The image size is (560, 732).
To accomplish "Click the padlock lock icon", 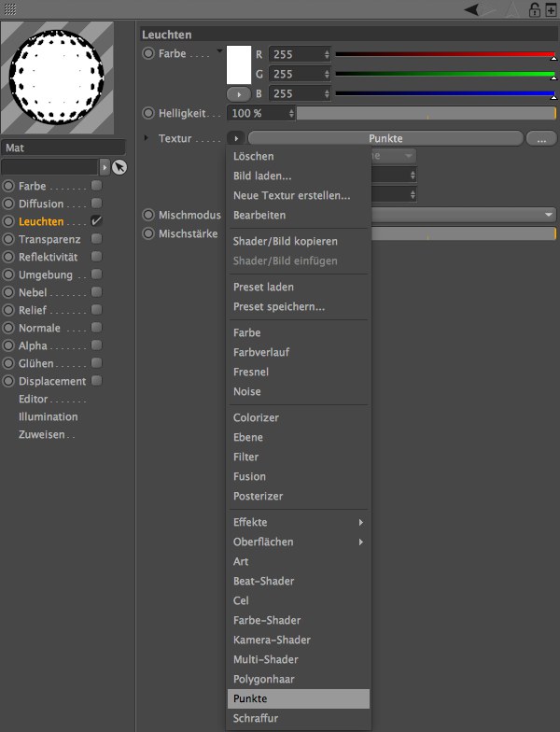I will [x=534, y=9].
